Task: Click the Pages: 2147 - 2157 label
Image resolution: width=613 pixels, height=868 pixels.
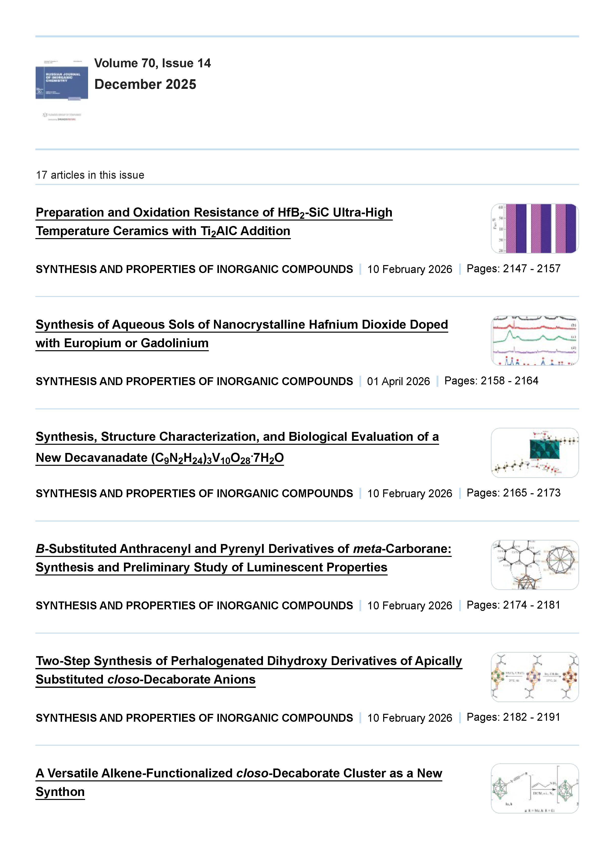Action: (x=513, y=269)
